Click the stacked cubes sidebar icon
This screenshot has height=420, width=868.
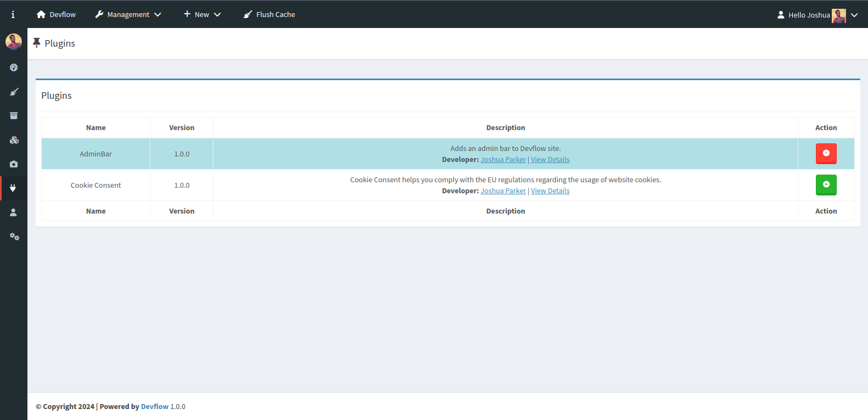[x=14, y=140]
